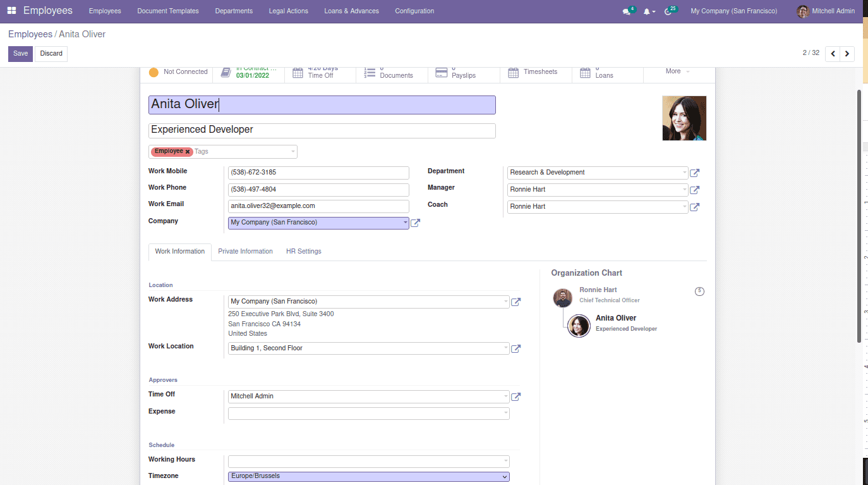Open the activities clock icon
This screenshot has height=485, width=868.
tap(668, 11)
